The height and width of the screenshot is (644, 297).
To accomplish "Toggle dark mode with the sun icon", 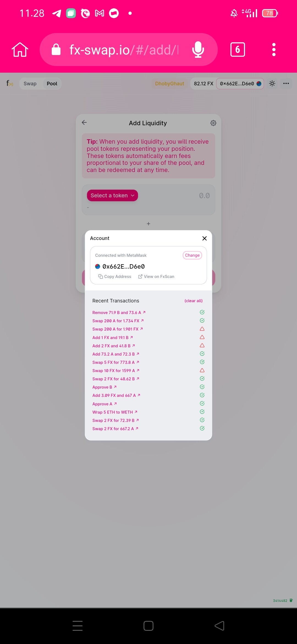I will pos(272,83).
